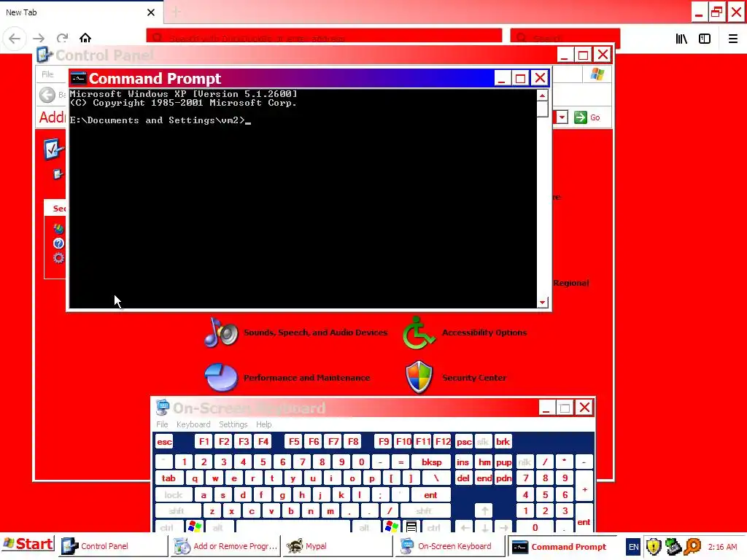Toggle left ctrl key on on-screen keyboard
The height and width of the screenshot is (560, 747).
pyautogui.click(x=167, y=527)
